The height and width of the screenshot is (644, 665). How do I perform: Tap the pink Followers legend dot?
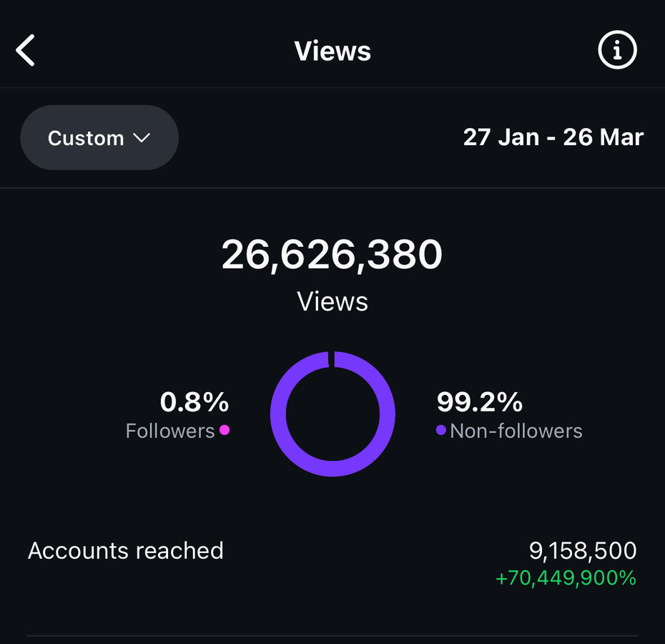(225, 430)
